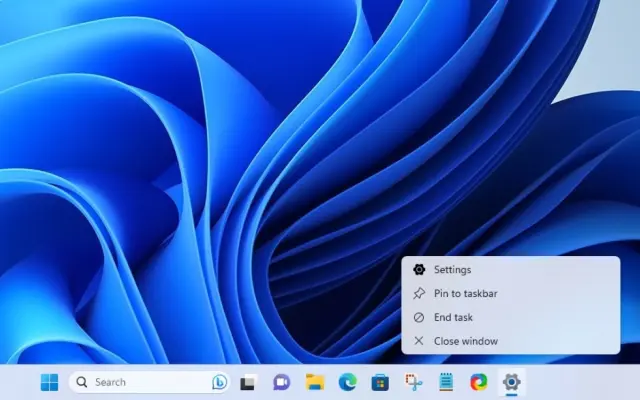The height and width of the screenshot is (400, 640).
Task: Click the pushpin icon in the menu
Action: point(419,293)
